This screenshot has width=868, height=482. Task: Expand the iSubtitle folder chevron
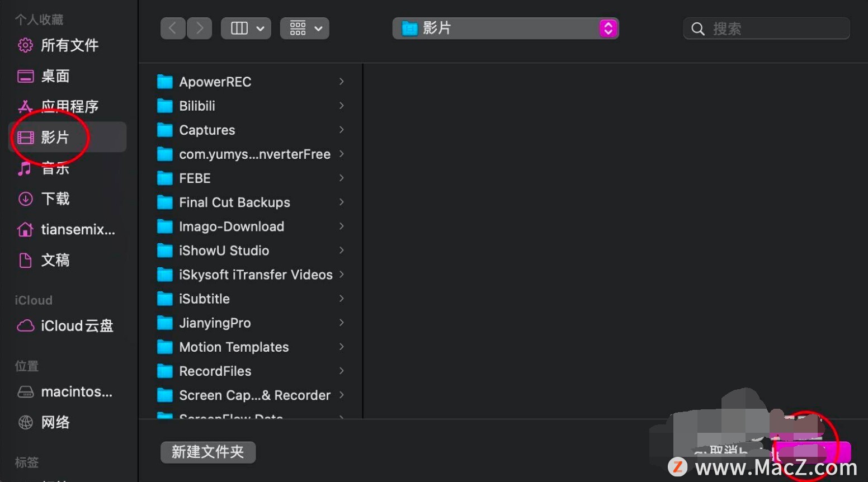pyautogui.click(x=341, y=299)
